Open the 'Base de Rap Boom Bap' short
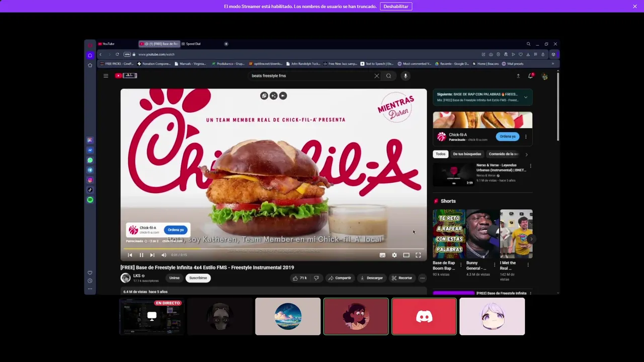The width and height of the screenshot is (644, 362). tap(449, 234)
